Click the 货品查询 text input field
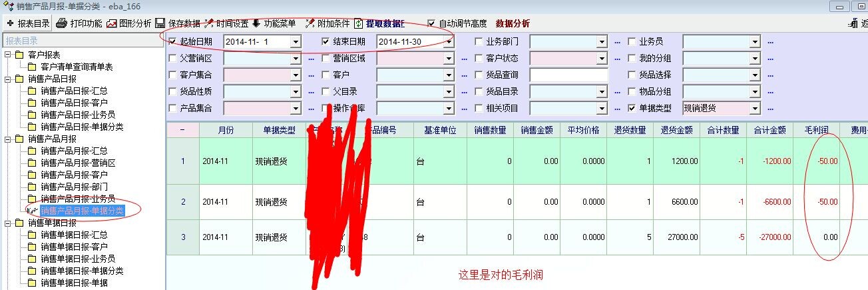Viewport: 868px width, 290px height. (568, 75)
